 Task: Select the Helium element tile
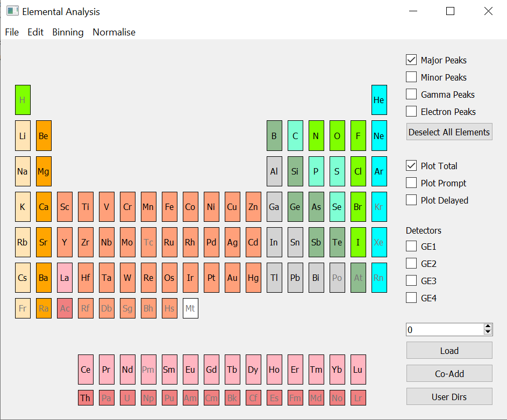pyautogui.click(x=379, y=100)
